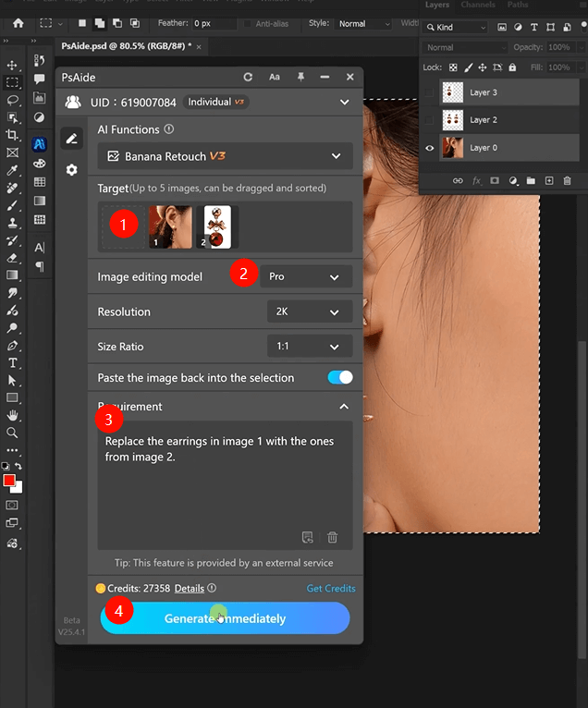Click into the Requirement text box
This screenshot has width=588, height=708.
225,485
